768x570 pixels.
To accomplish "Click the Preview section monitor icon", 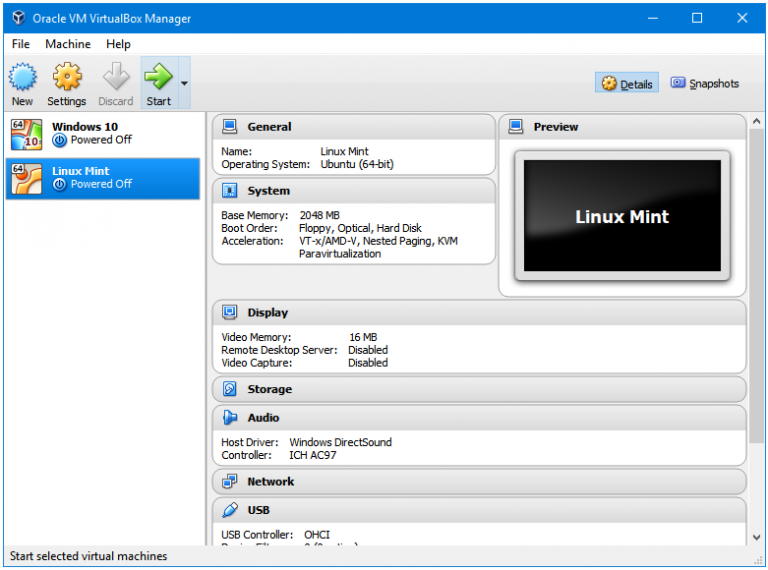I will pyautogui.click(x=515, y=127).
